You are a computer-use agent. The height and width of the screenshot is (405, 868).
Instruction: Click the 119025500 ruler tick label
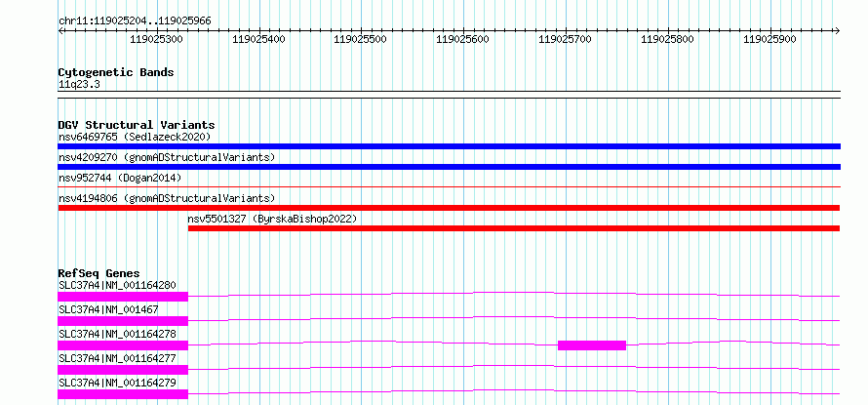362,39
